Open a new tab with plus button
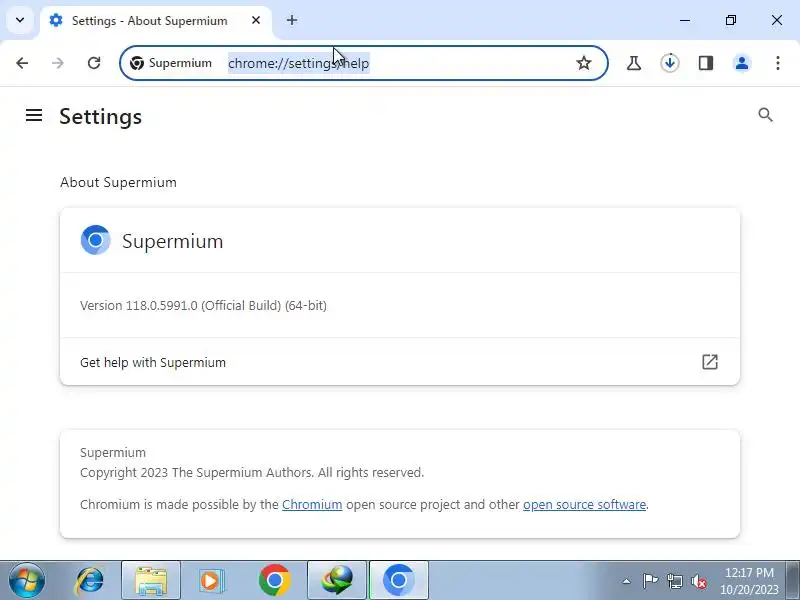 pos(292,20)
